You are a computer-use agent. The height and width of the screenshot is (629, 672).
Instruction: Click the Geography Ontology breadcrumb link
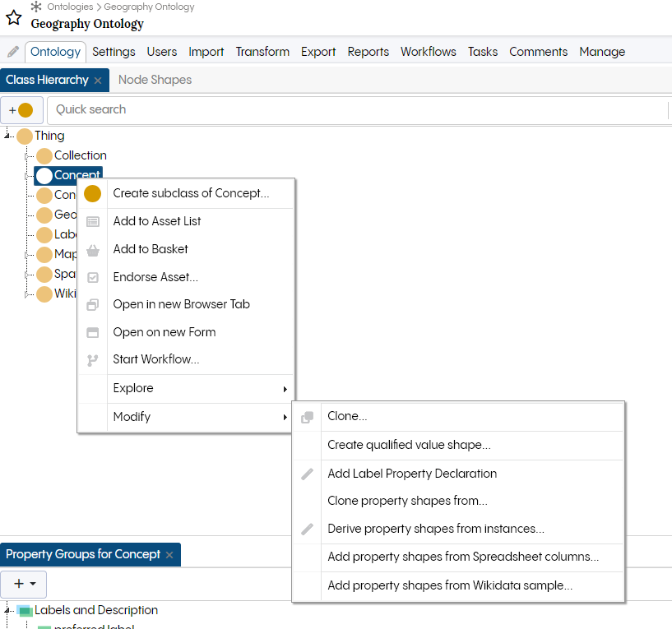(146, 7)
